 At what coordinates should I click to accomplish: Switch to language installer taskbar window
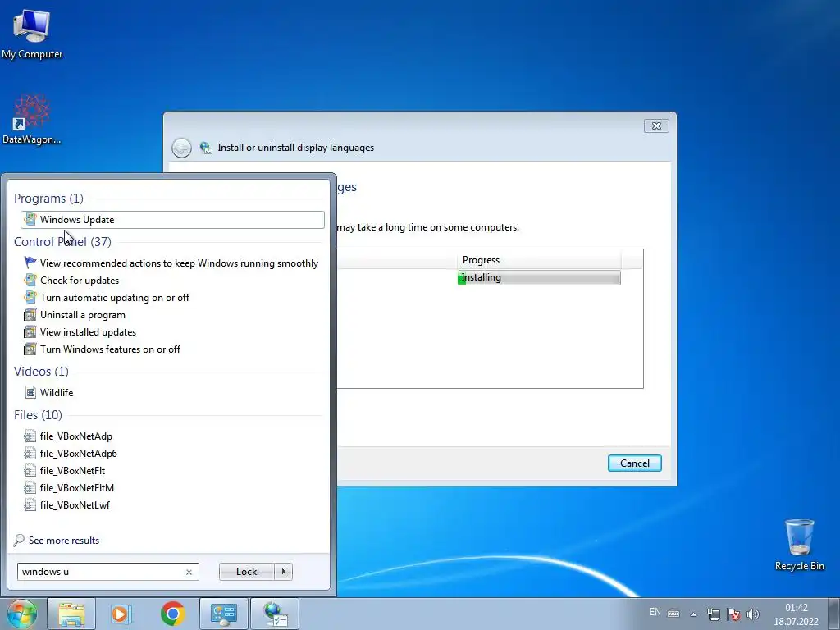coord(275,614)
